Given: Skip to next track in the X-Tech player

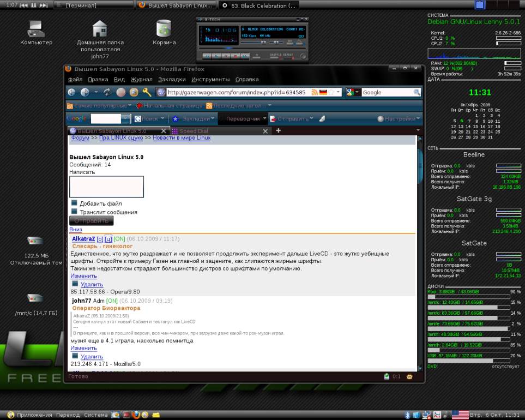Looking at the screenshot, I should pos(245,56).
